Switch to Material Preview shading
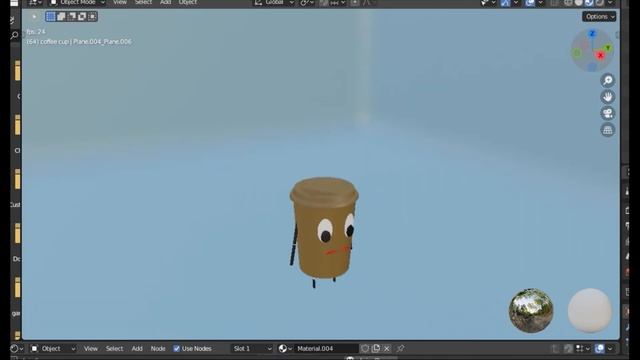Viewport: 640px width, 360px height. 589,3
